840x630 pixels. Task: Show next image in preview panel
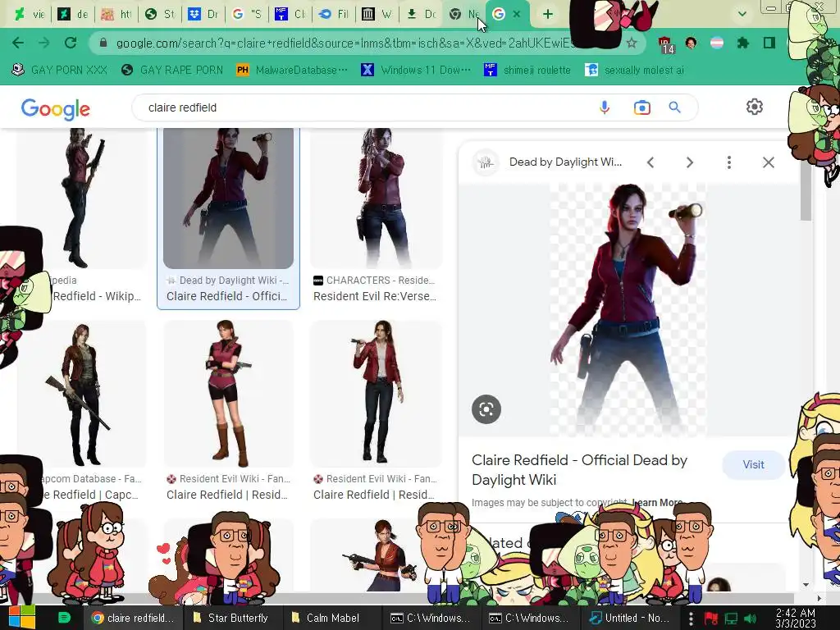pyautogui.click(x=689, y=162)
